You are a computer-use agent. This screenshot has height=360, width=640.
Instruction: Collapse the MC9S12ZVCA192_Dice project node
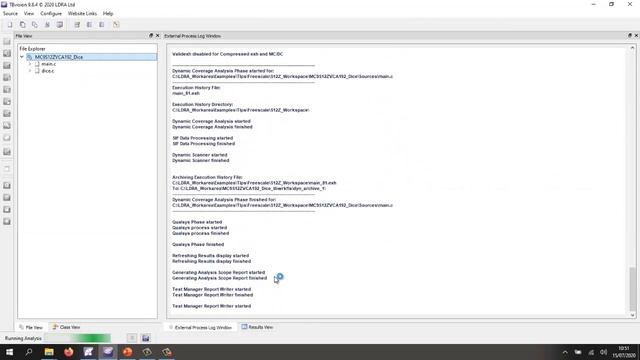pos(22,57)
